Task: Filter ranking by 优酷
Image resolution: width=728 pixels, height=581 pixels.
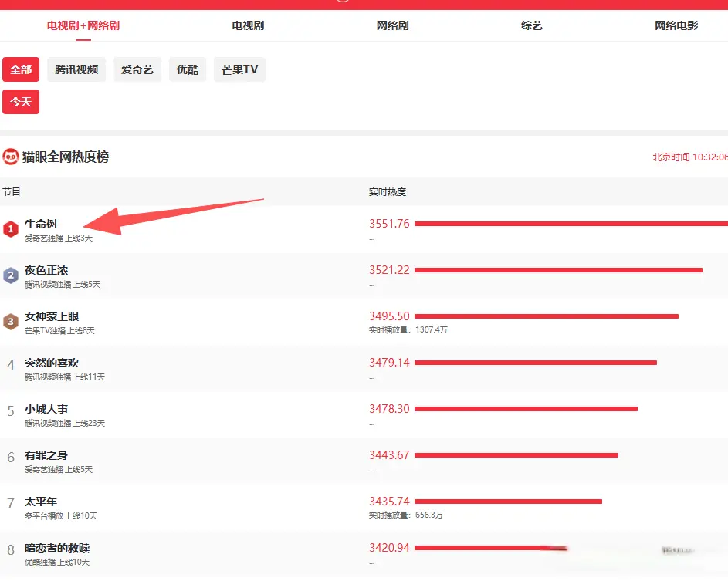Action: click(188, 69)
